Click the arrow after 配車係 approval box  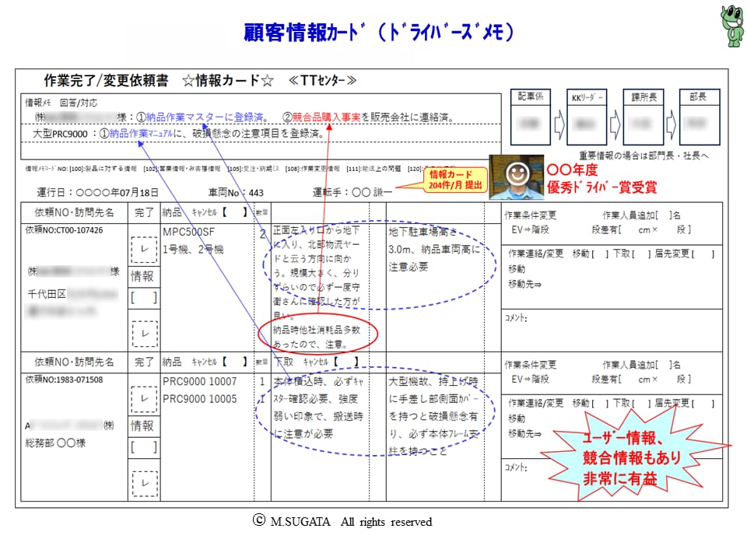tap(559, 124)
